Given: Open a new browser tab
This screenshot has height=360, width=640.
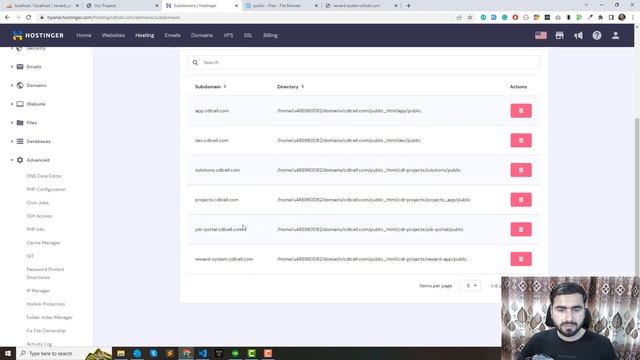Looking at the screenshot, I should [409, 6].
